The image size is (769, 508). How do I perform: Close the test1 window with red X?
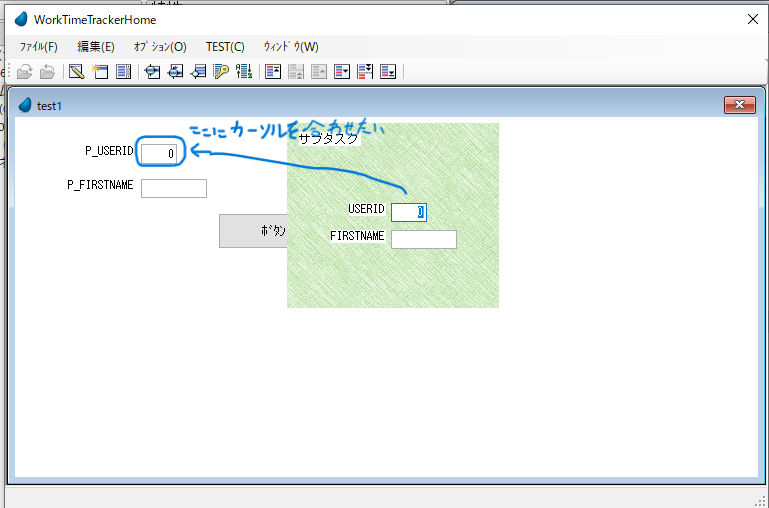(x=739, y=105)
